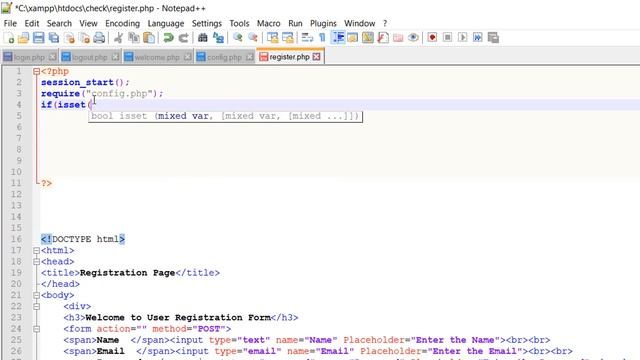
Task: Open the File menu
Action: (10, 23)
